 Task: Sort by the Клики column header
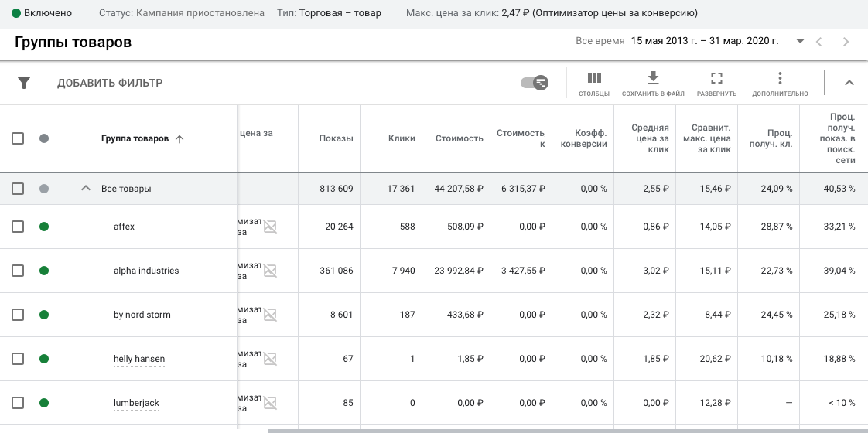point(402,139)
